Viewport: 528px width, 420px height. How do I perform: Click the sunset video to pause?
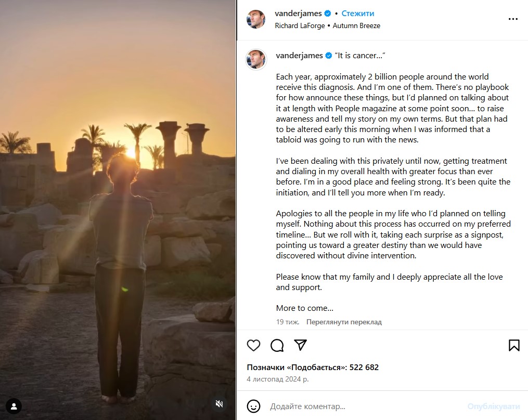118,208
